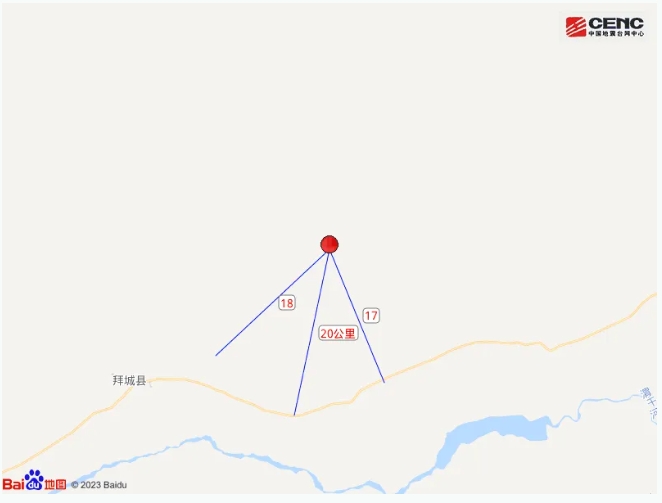
Task: Click the small marker beside 拜城县
Action: coord(149,383)
